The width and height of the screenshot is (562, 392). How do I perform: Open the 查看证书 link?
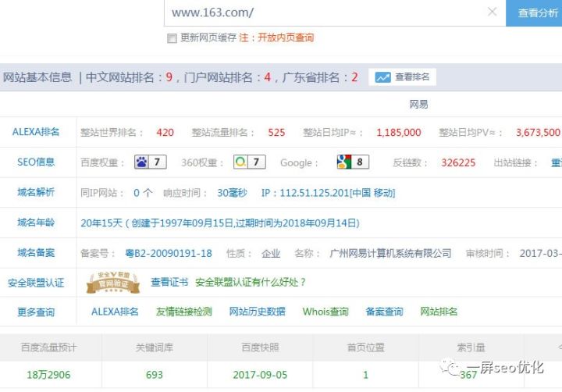169,282
